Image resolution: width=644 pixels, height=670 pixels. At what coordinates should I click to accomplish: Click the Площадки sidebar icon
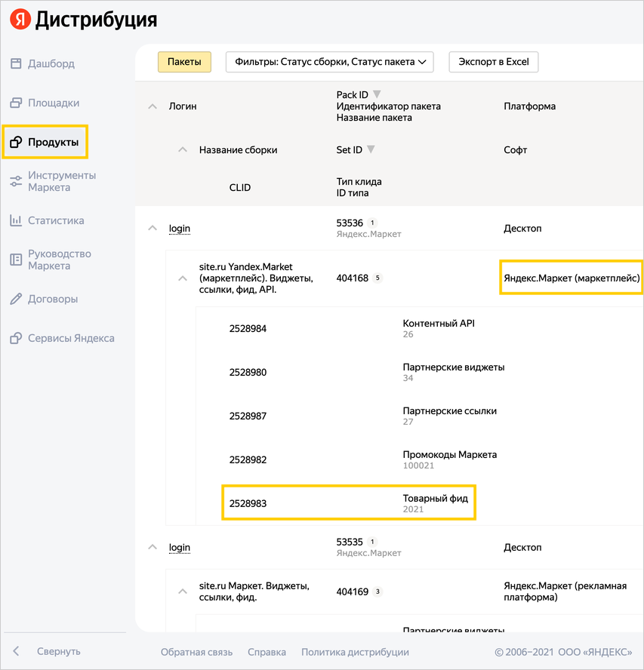pos(16,103)
